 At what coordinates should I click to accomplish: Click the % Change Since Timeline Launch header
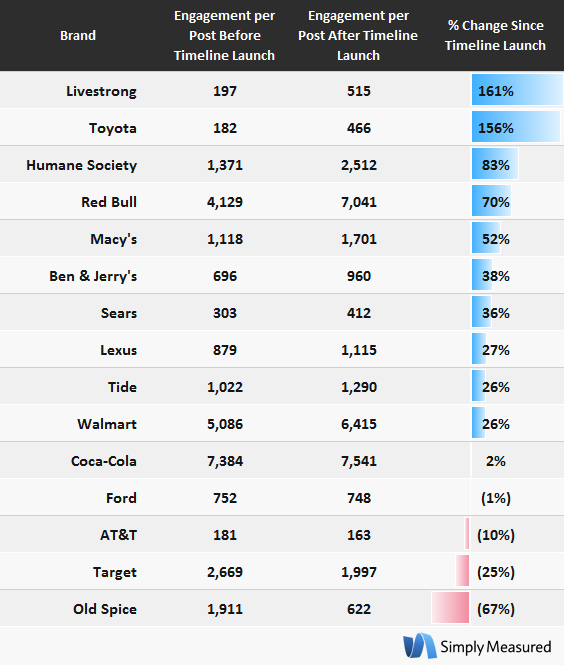(x=495, y=35)
